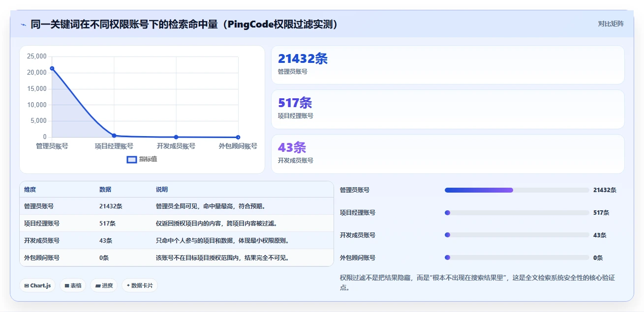Click table cell 项目经理账号 in 维度 column
The image size is (644, 312).
coord(42,224)
